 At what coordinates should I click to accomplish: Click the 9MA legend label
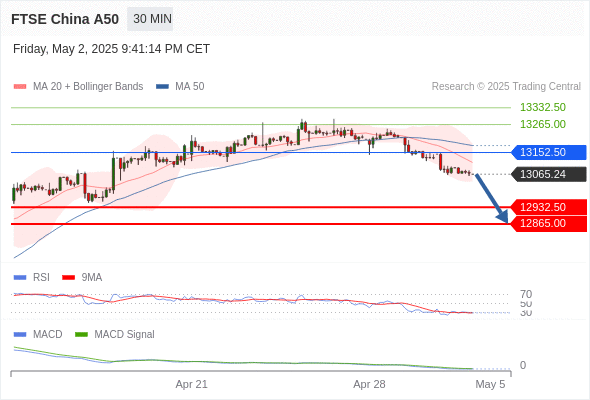point(92,278)
